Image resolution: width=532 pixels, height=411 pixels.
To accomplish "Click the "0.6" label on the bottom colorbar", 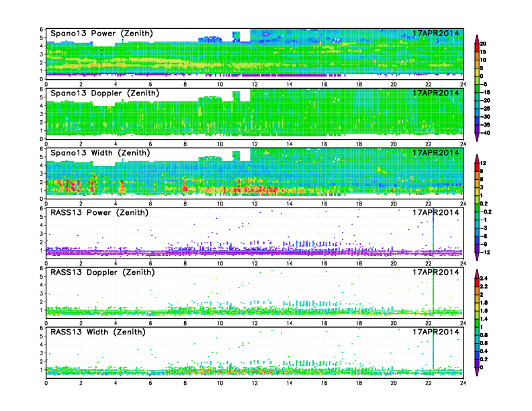I will point(484,343).
